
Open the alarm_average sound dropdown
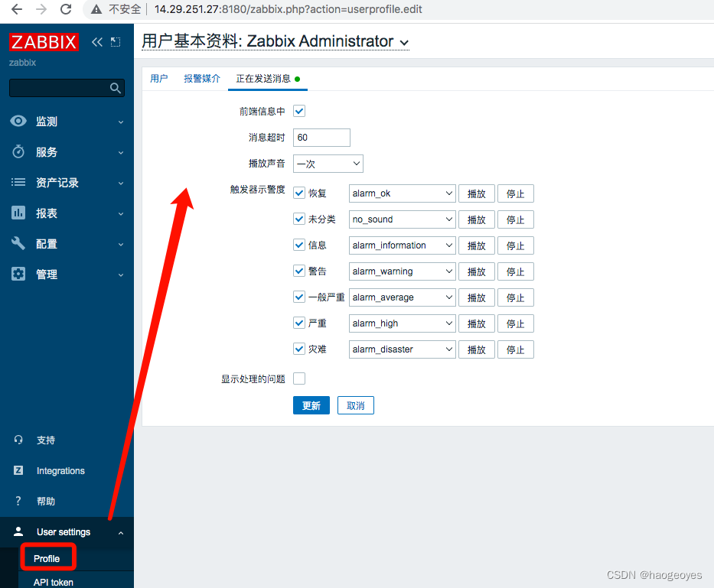coord(402,297)
